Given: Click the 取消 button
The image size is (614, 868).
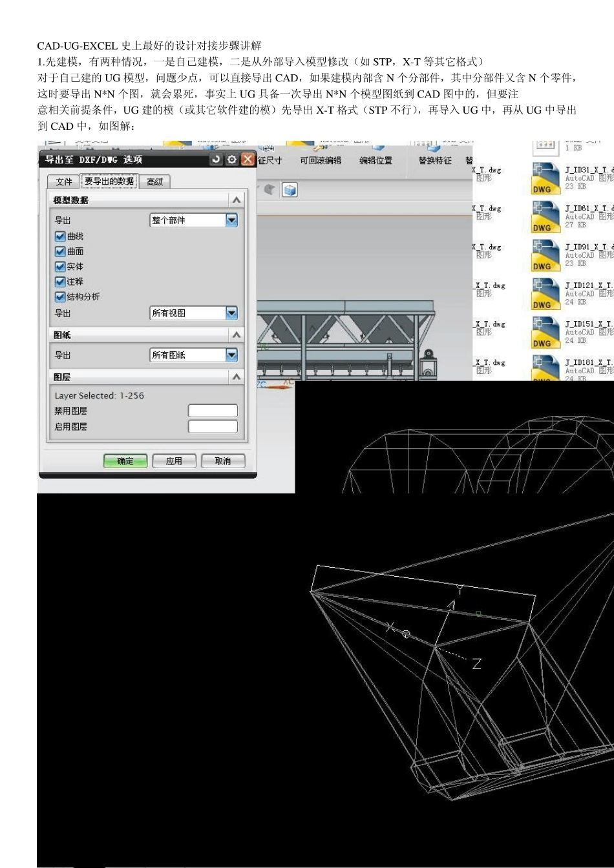Looking at the screenshot, I should point(223,461).
